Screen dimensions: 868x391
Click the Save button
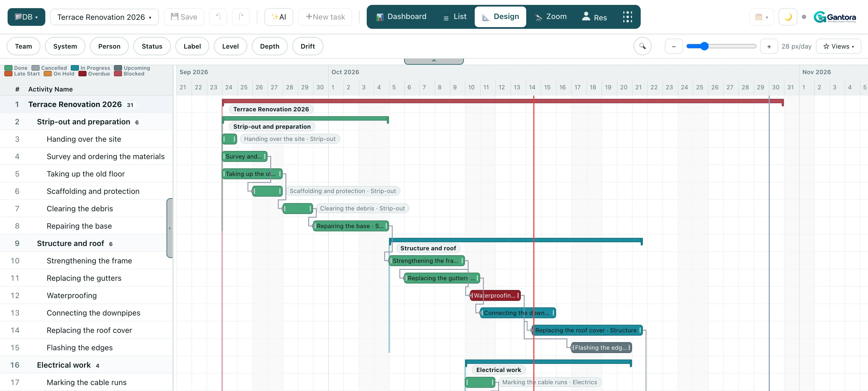[184, 17]
